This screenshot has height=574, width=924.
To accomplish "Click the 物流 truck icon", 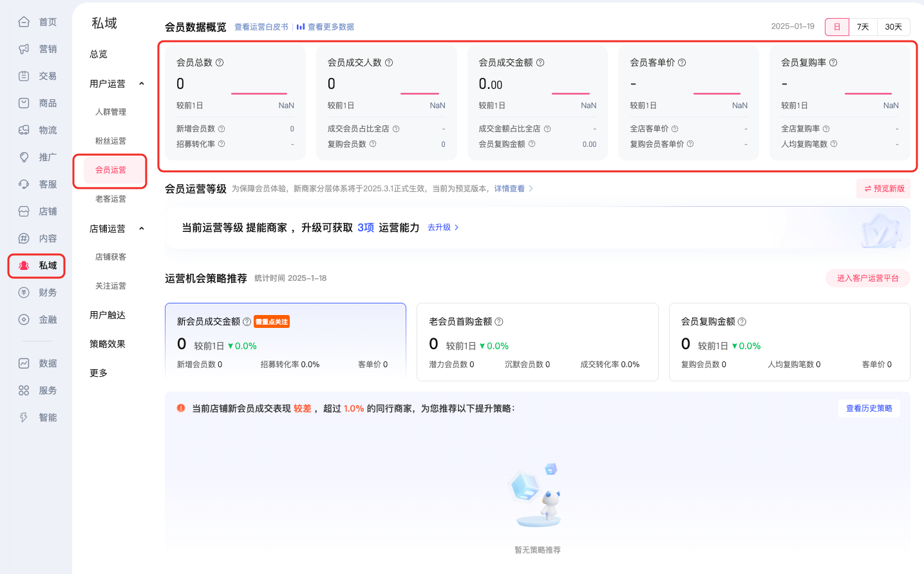I will (24, 130).
